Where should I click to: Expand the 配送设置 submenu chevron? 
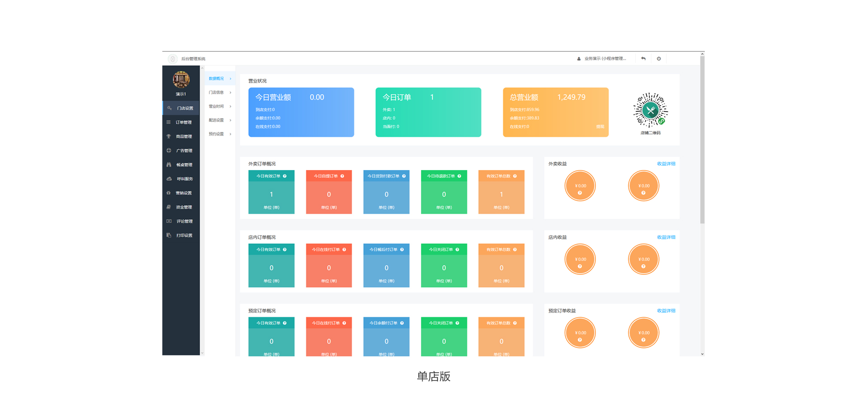pos(231,120)
